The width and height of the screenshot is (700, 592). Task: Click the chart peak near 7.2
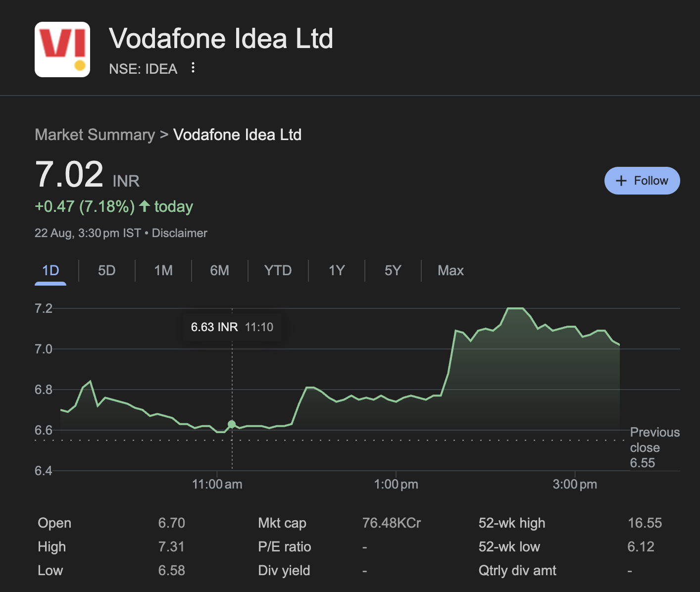[515, 308]
